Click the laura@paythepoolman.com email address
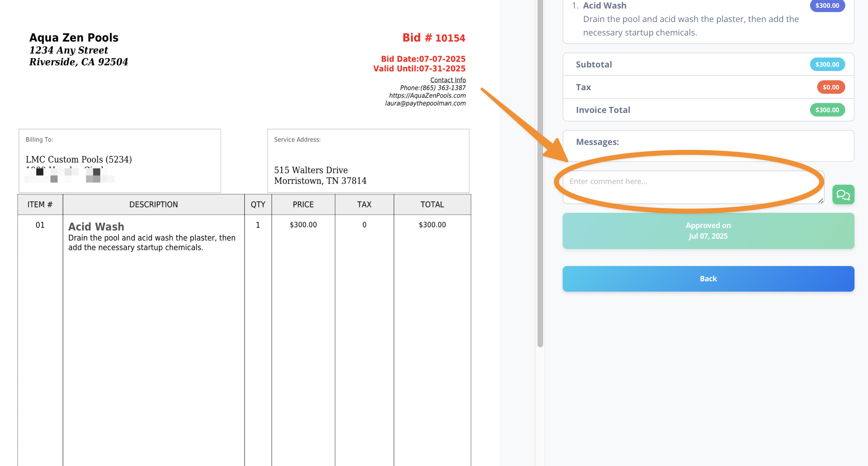The image size is (868, 466). [x=425, y=103]
